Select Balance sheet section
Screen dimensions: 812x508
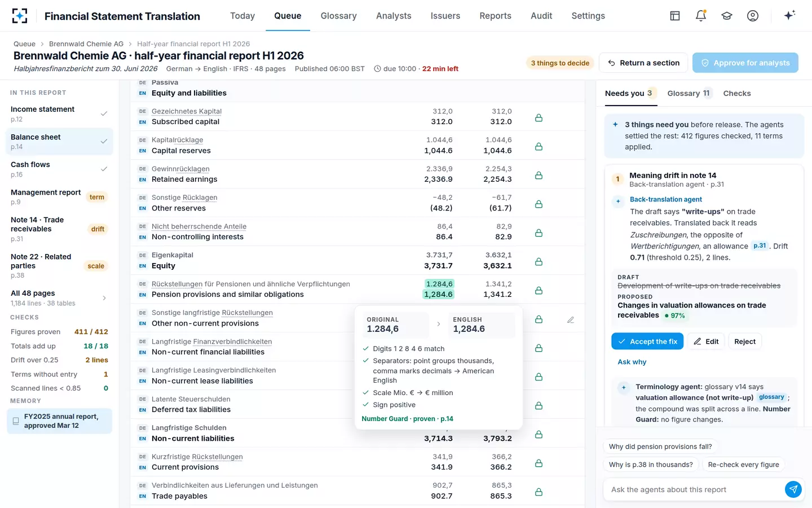[59, 141]
